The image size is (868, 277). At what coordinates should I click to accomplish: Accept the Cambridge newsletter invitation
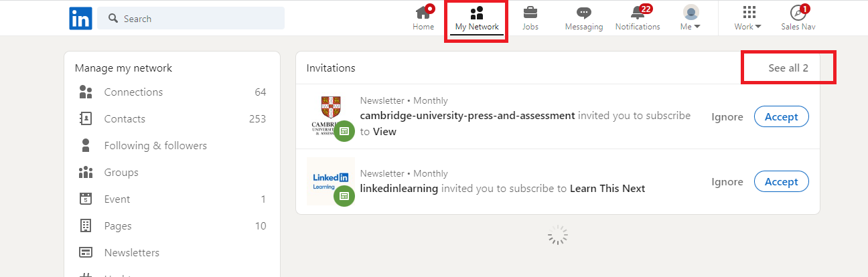[x=782, y=117]
